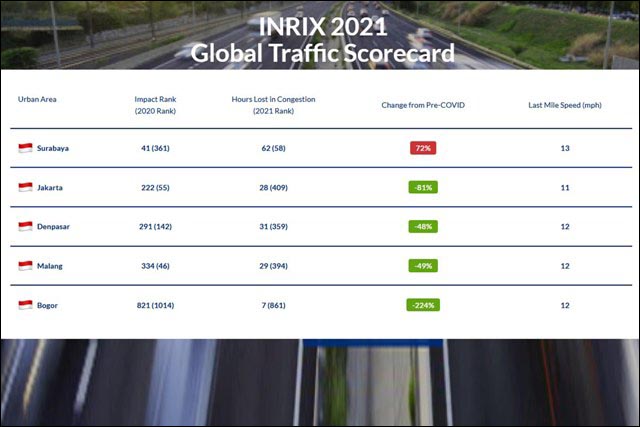This screenshot has width=640, height=427.
Task: Click the Denpasar city name
Action: click(x=53, y=227)
